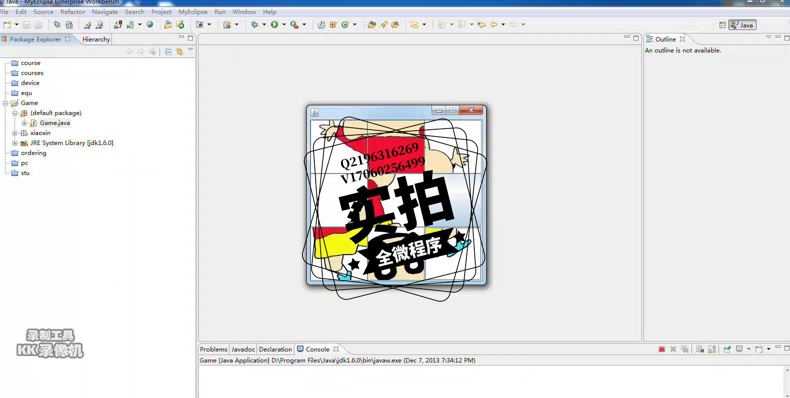Switch to the Javadoc tab
The width and height of the screenshot is (790, 398).
click(243, 349)
